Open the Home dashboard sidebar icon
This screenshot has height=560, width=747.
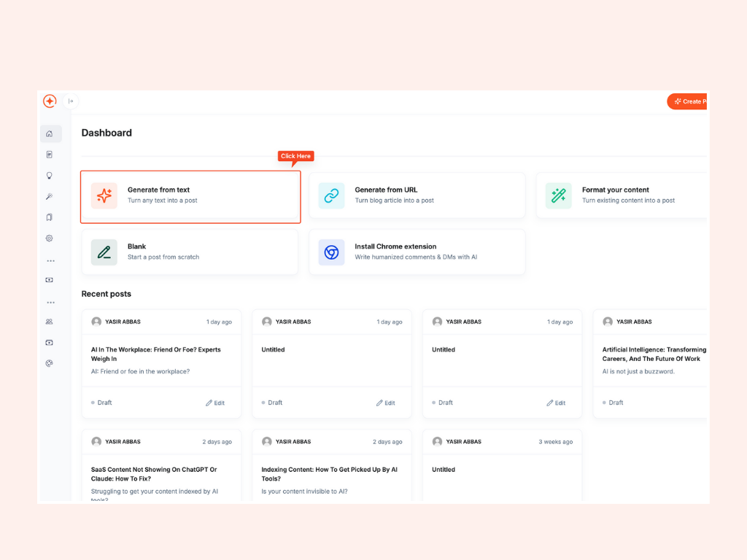pos(50,134)
